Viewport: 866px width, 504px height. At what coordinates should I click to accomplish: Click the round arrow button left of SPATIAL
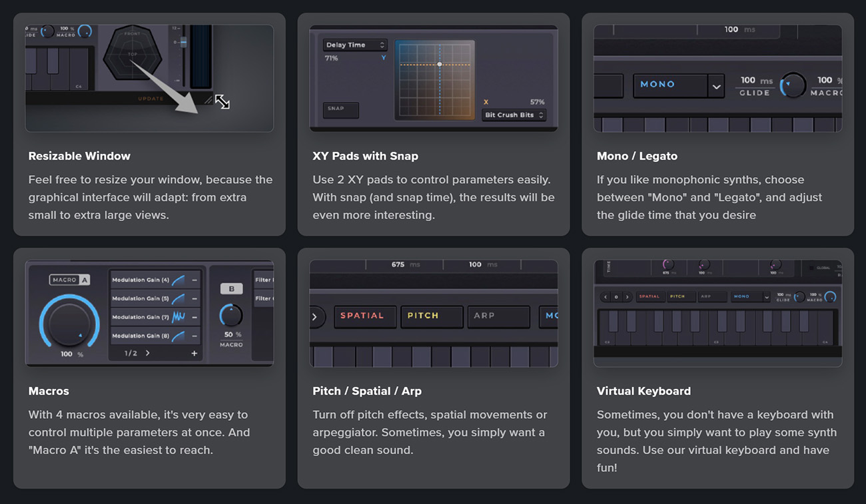pyautogui.click(x=316, y=317)
